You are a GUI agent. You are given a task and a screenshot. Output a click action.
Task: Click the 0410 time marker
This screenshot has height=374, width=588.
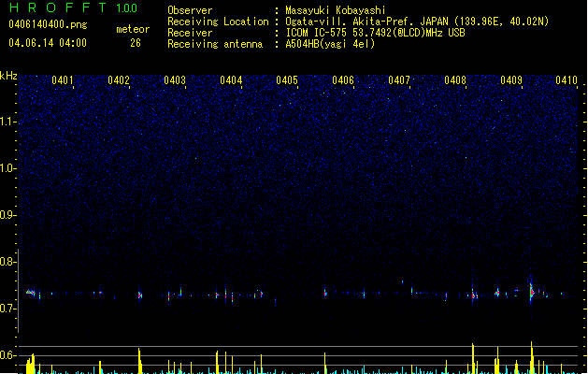click(566, 80)
